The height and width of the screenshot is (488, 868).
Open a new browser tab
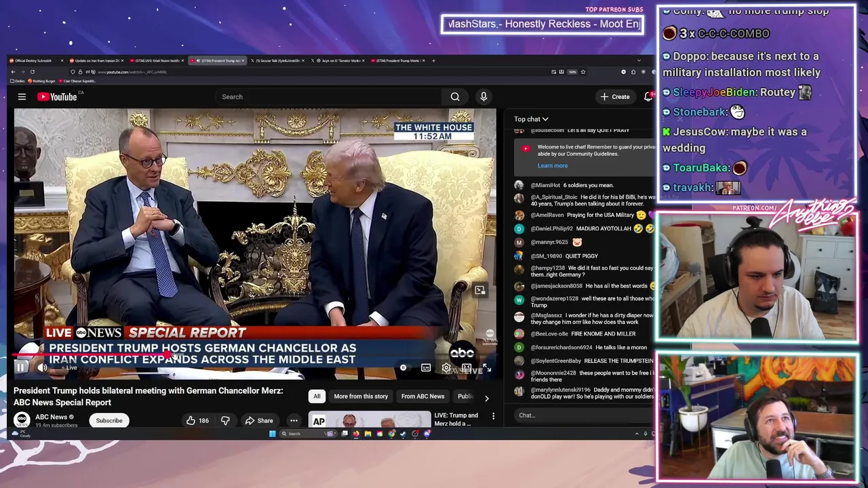click(434, 60)
